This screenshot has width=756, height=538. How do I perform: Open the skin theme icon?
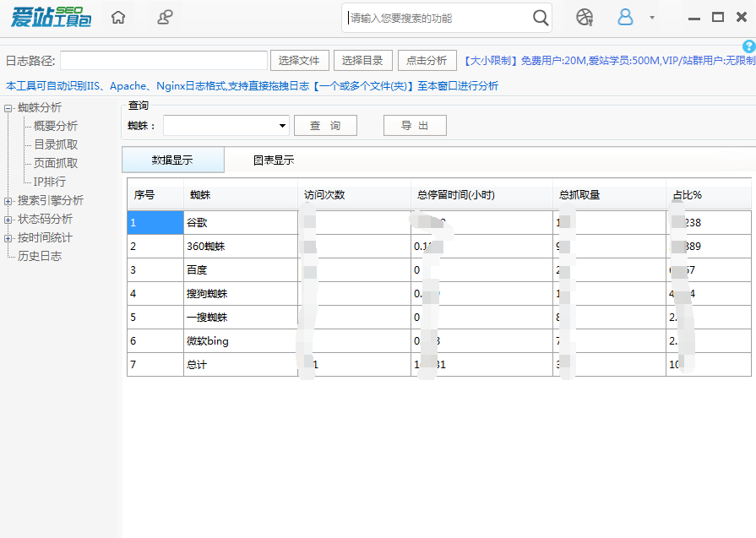(585, 18)
